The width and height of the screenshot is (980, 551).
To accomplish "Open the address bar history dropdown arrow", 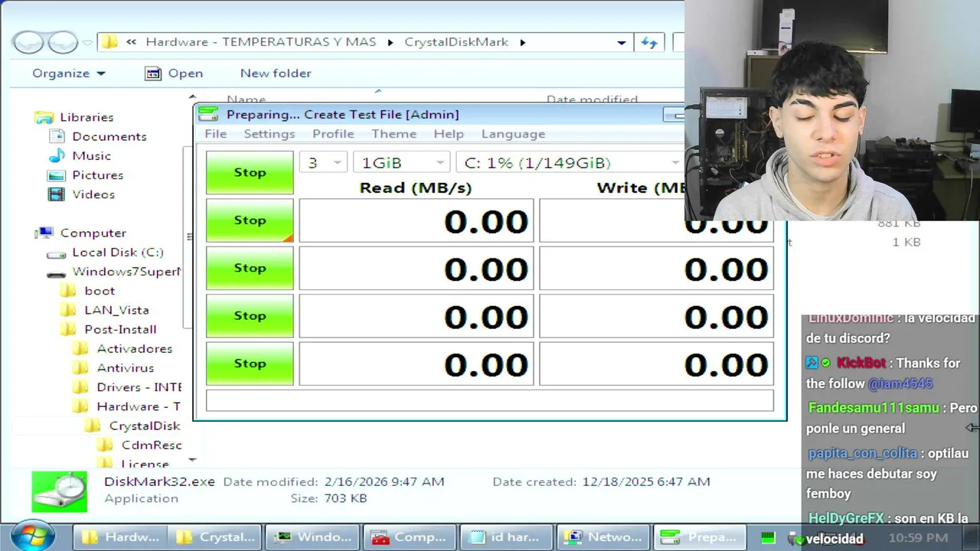I will (622, 43).
